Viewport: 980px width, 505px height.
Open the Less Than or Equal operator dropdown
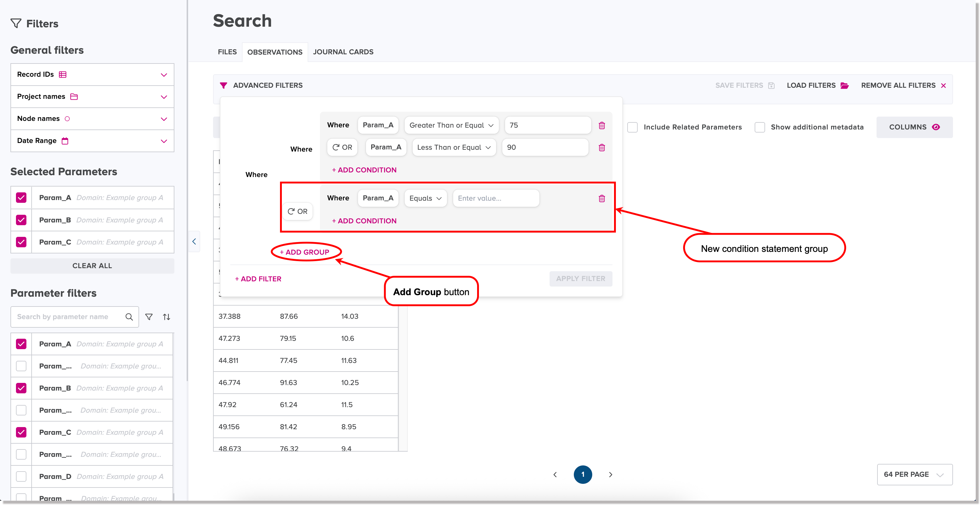point(454,148)
